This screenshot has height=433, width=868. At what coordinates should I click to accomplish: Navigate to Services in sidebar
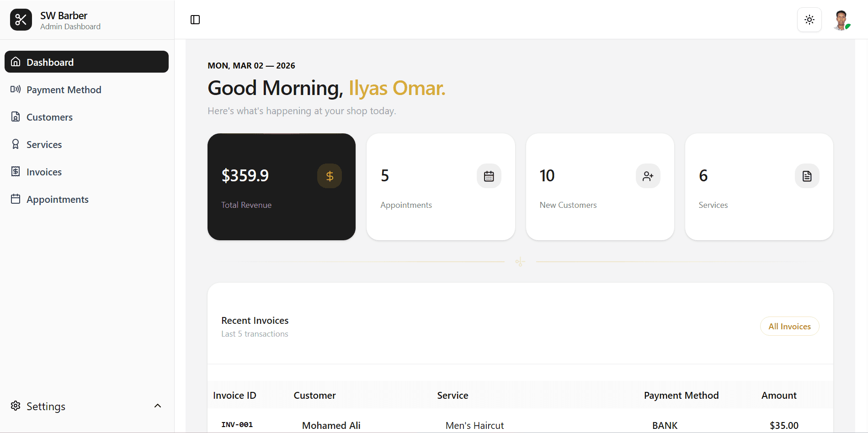[86, 144]
